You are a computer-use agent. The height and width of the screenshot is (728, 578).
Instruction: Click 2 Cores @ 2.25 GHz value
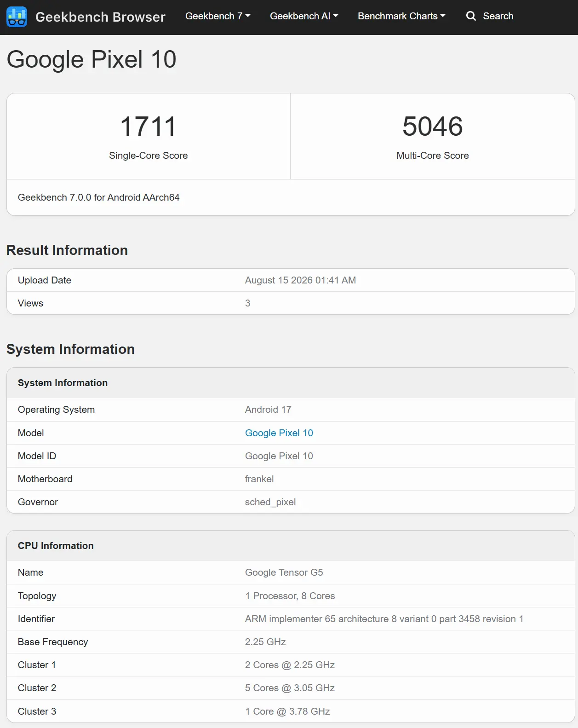coord(290,665)
